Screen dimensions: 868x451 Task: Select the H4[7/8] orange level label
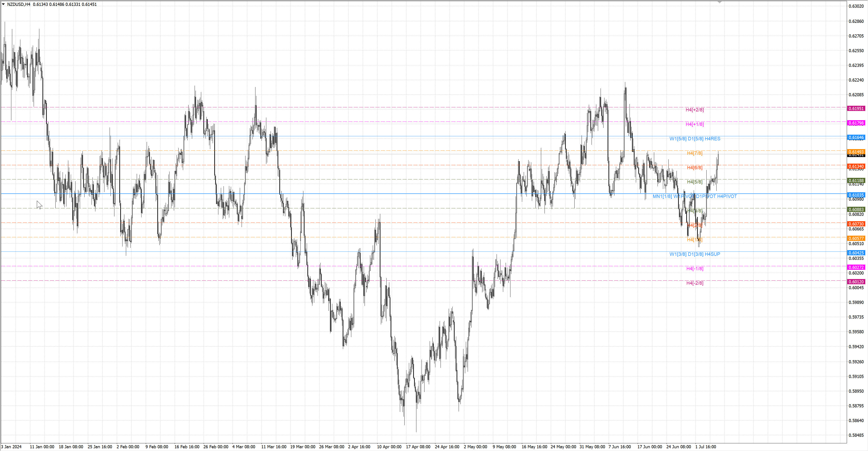click(x=694, y=153)
